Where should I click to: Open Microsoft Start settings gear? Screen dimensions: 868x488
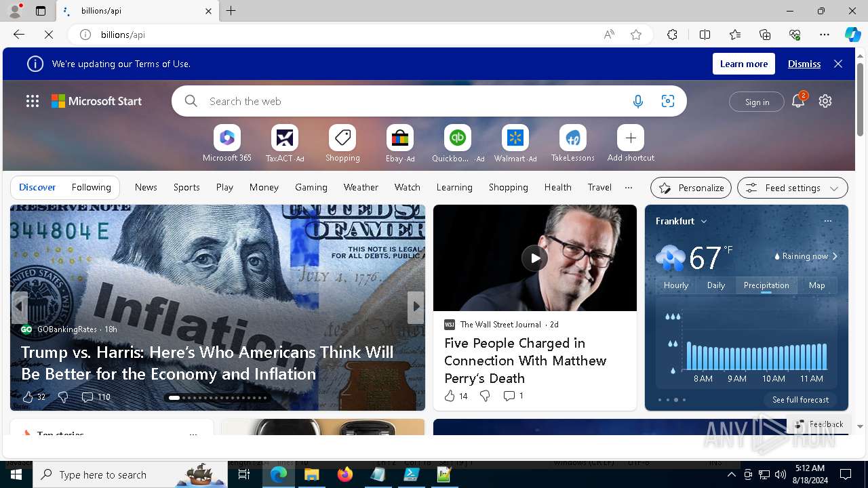click(x=825, y=101)
